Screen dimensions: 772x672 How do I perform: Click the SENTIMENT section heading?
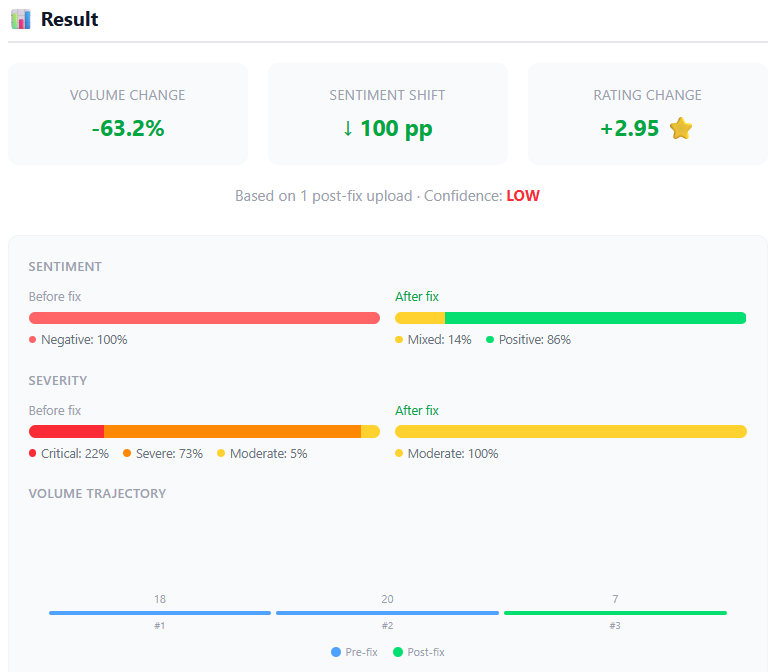(x=65, y=267)
